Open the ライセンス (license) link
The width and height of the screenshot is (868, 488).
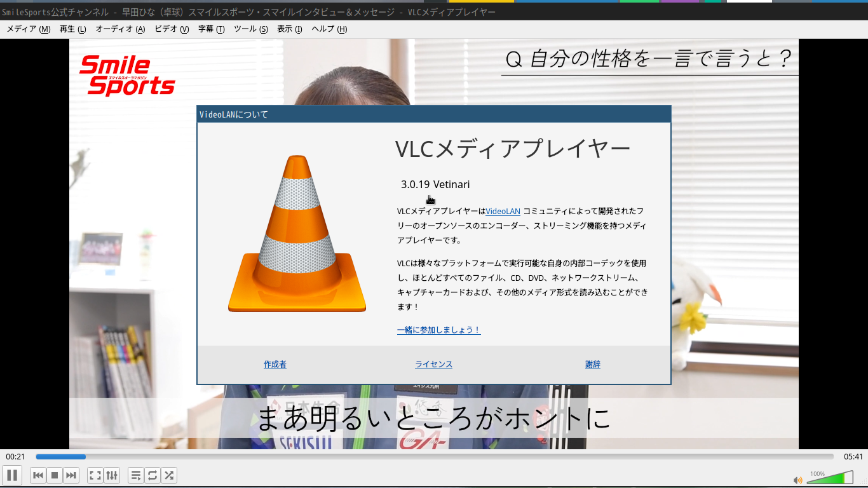[x=434, y=364]
